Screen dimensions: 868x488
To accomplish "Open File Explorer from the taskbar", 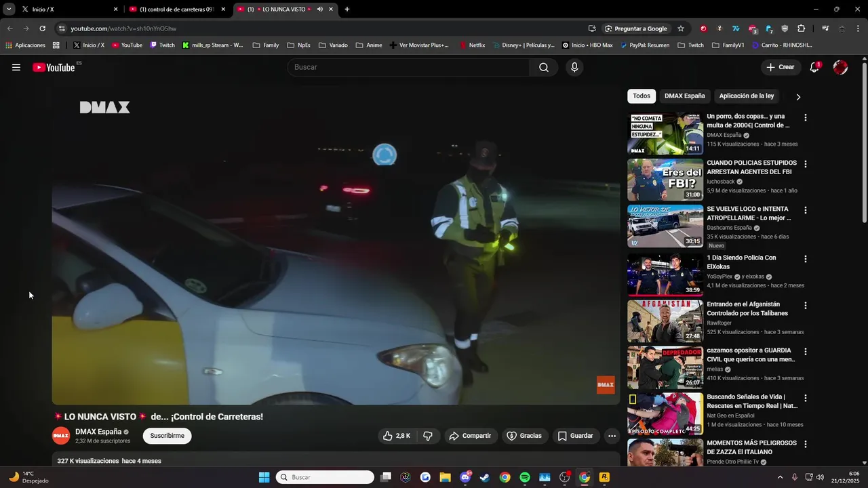I will 445,477.
